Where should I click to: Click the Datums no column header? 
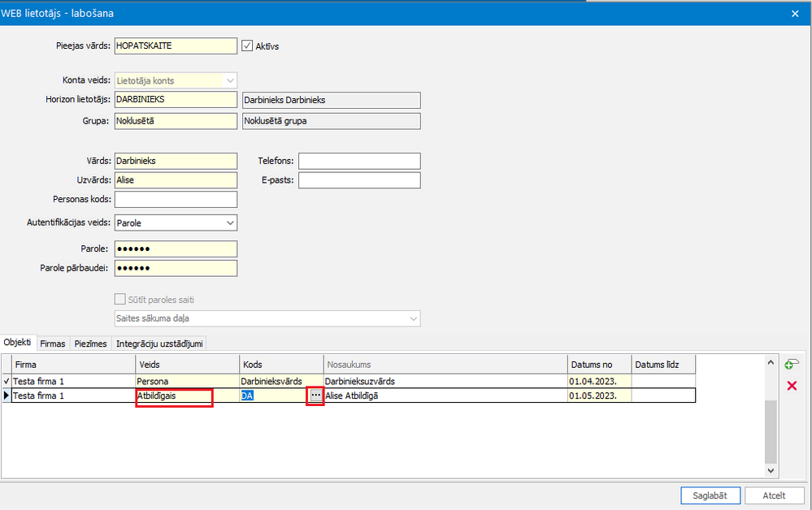[x=600, y=365]
